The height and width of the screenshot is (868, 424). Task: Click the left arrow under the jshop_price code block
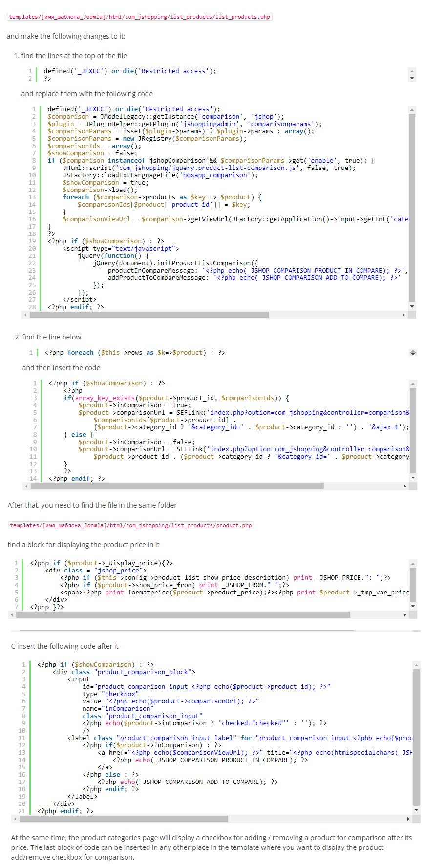[12, 615]
